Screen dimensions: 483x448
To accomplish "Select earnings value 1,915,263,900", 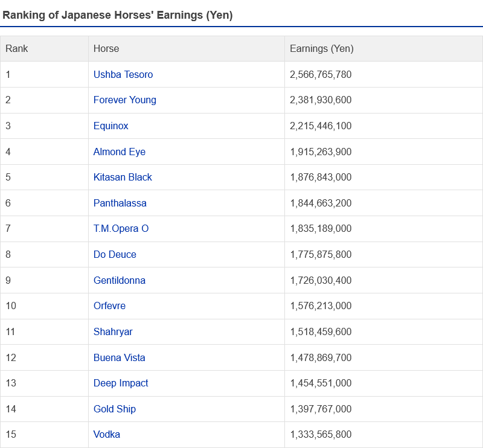I will [x=321, y=152].
